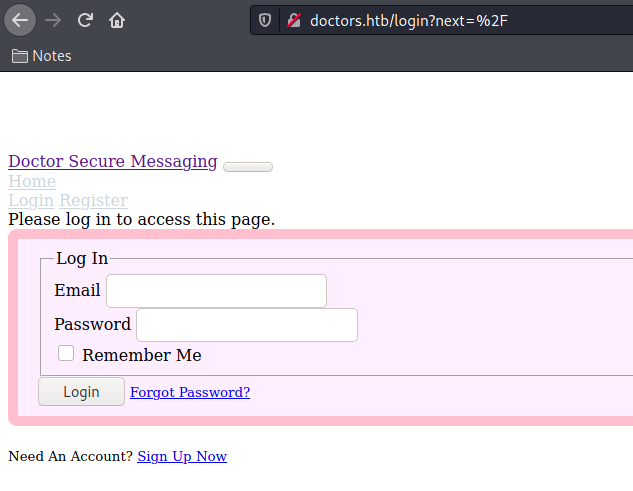The width and height of the screenshot is (633, 491).
Task: Focus the Email input field
Action: click(x=216, y=291)
